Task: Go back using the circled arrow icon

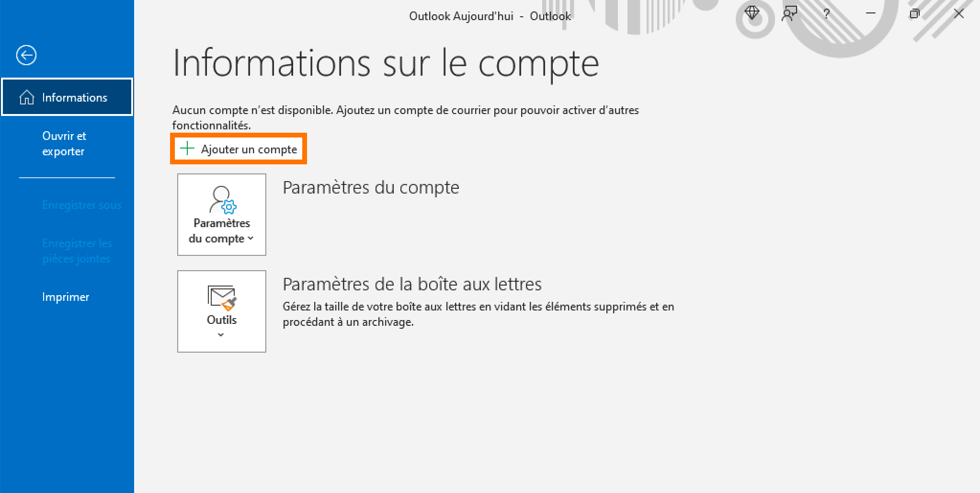Action: (x=26, y=55)
